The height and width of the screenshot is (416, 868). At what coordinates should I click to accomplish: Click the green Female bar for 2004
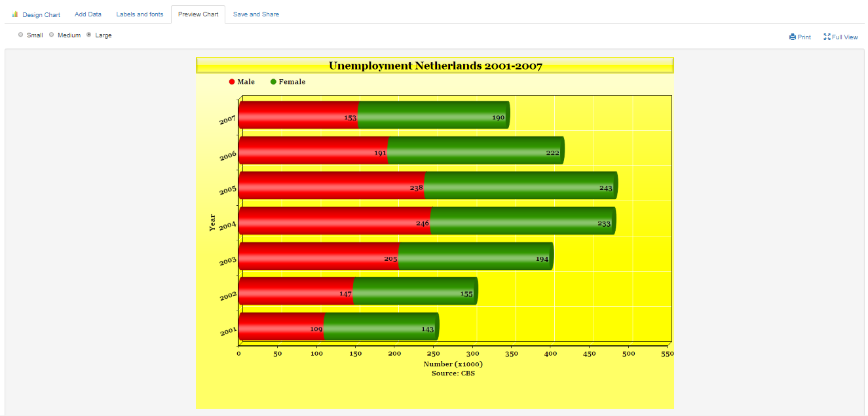pyautogui.click(x=523, y=221)
